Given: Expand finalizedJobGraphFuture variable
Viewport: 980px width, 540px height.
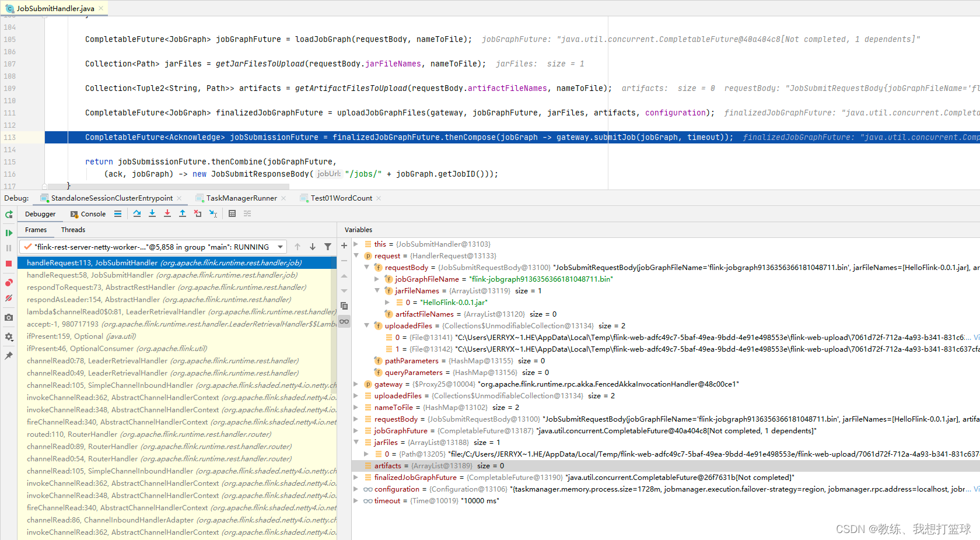Looking at the screenshot, I should pyautogui.click(x=356, y=478).
